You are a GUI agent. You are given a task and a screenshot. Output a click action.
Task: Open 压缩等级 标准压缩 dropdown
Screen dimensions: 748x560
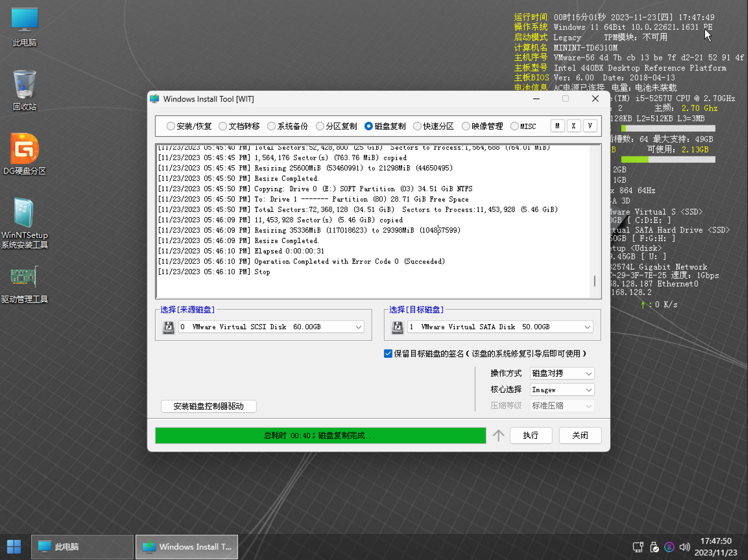[x=562, y=406]
